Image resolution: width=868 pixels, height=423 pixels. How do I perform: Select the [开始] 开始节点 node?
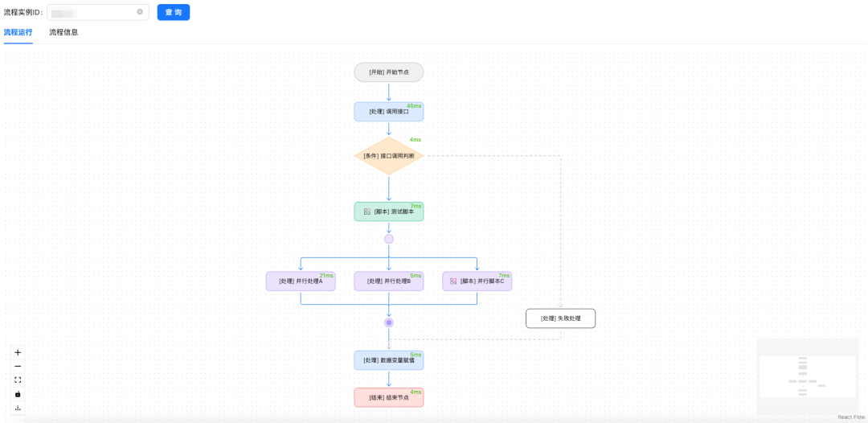(389, 72)
